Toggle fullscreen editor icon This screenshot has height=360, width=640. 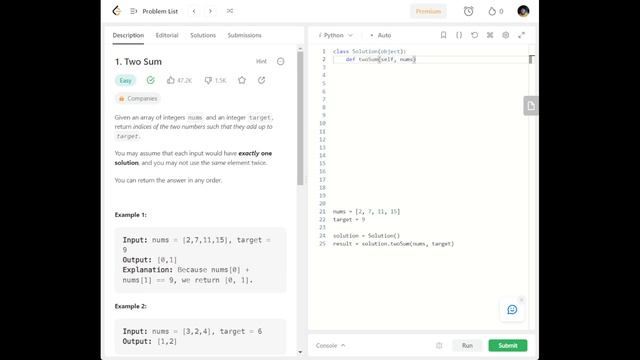click(x=521, y=36)
